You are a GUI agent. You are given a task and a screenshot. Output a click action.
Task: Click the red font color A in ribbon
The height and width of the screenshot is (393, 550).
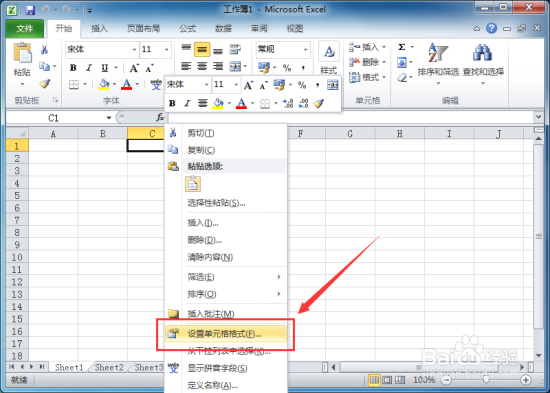coord(127,84)
